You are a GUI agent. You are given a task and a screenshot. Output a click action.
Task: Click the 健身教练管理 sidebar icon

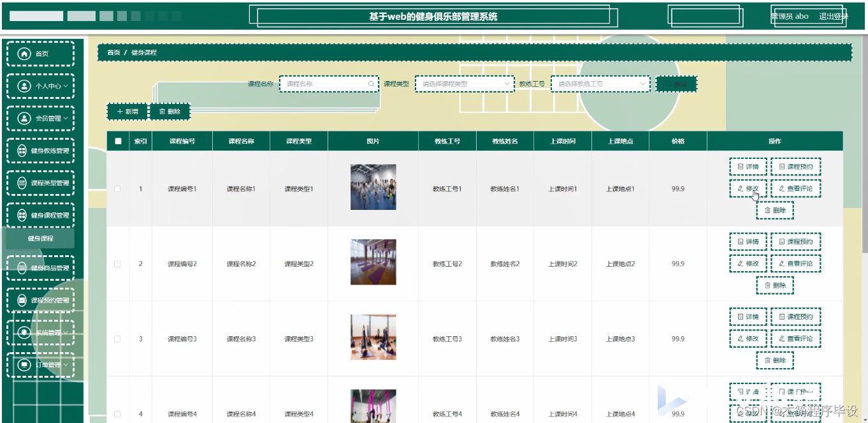coord(24,151)
